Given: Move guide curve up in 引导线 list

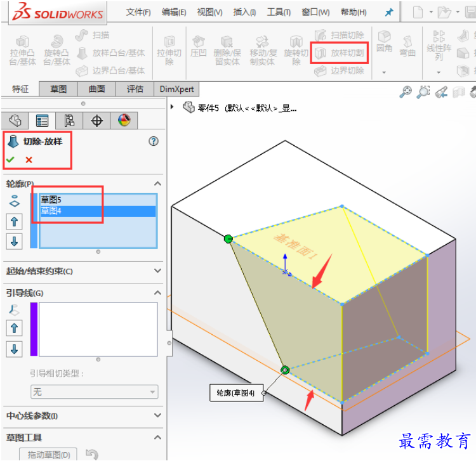Looking at the screenshot, I should [14, 328].
